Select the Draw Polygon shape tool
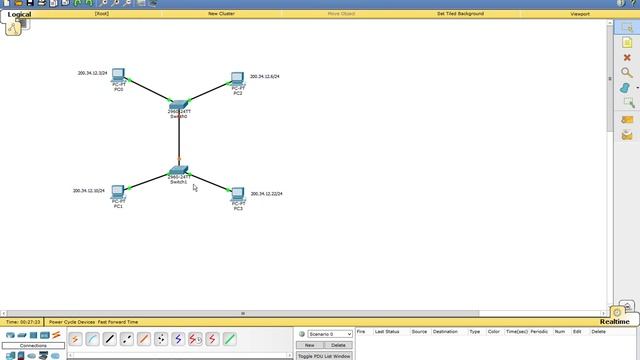The width and height of the screenshot is (640, 360). pos(625,88)
